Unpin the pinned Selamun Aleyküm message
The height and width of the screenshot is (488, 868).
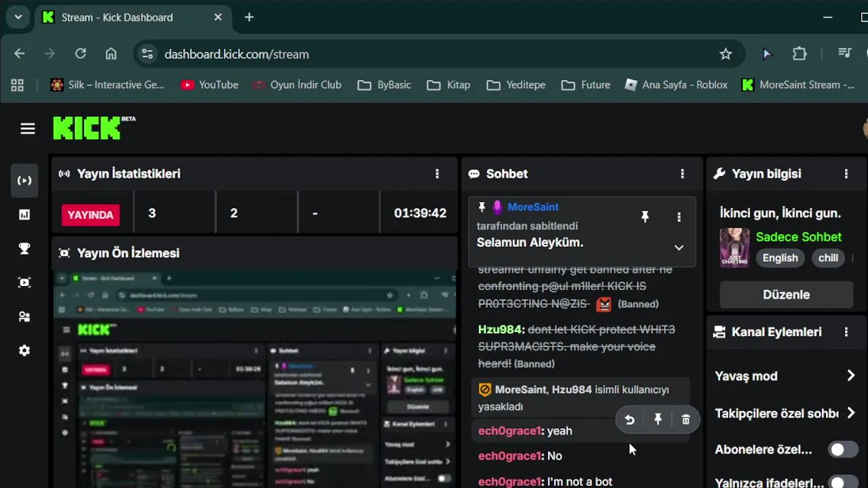[645, 217]
